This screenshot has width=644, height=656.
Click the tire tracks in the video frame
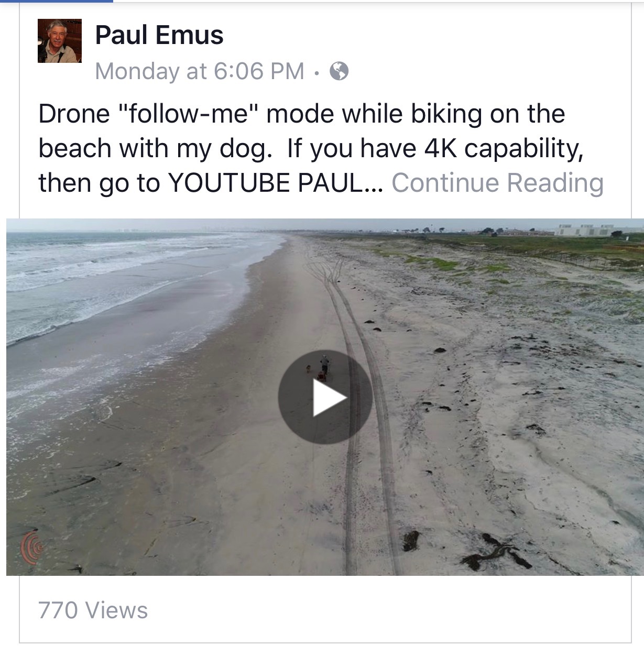pos(362,409)
